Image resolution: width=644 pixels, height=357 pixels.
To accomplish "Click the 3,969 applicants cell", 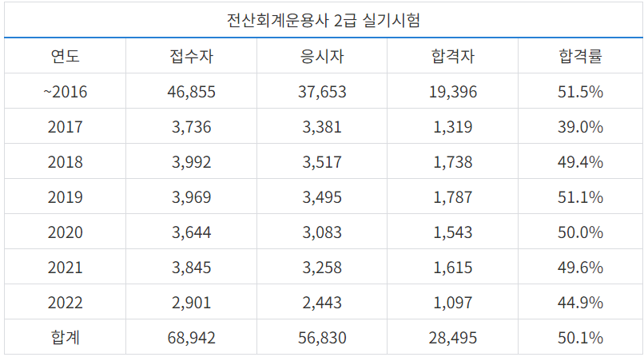I will [x=192, y=197].
